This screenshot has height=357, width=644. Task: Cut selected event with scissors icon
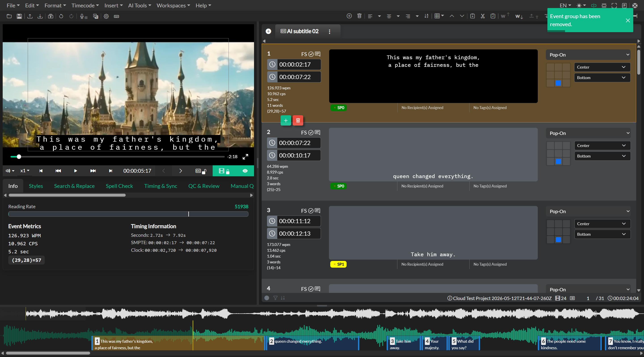click(x=483, y=16)
